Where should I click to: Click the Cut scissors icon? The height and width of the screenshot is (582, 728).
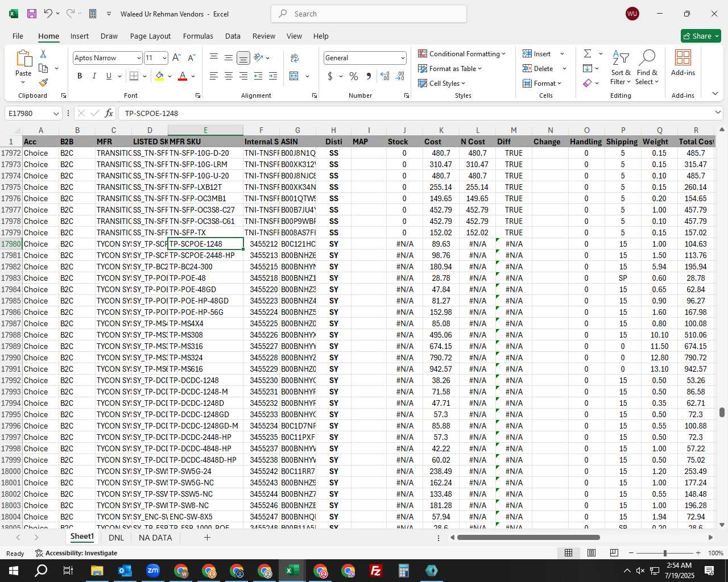[x=43, y=53]
